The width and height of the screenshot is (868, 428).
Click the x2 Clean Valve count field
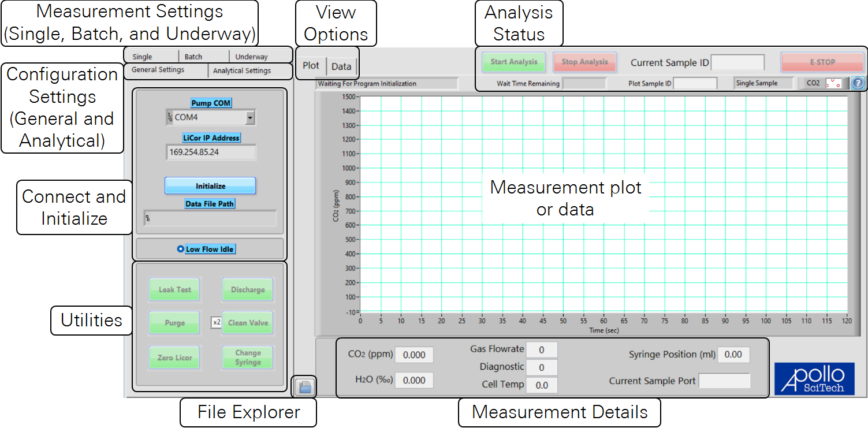coord(216,322)
